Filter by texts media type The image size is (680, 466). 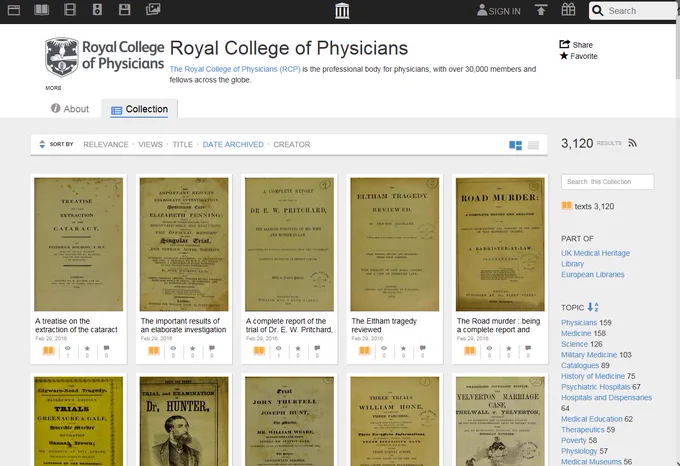(x=588, y=206)
